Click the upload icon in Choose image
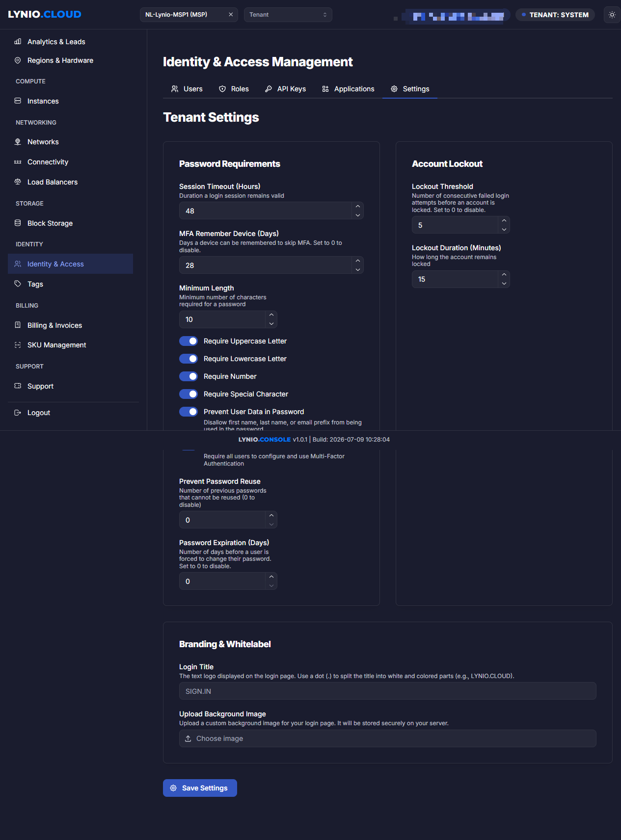The width and height of the screenshot is (621, 840). (188, 738)
